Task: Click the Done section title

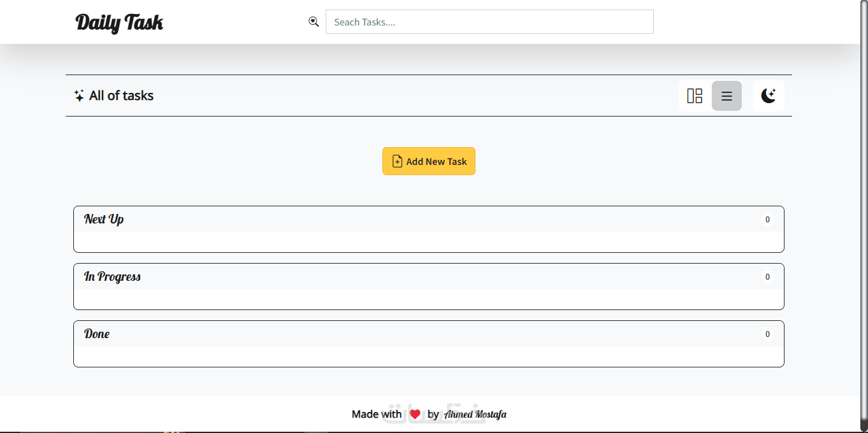Action: [x=97, y=334]
